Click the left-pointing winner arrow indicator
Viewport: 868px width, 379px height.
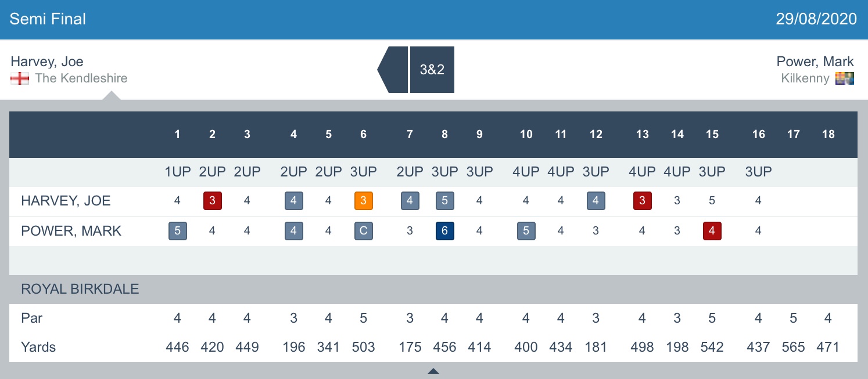(393, 70)
